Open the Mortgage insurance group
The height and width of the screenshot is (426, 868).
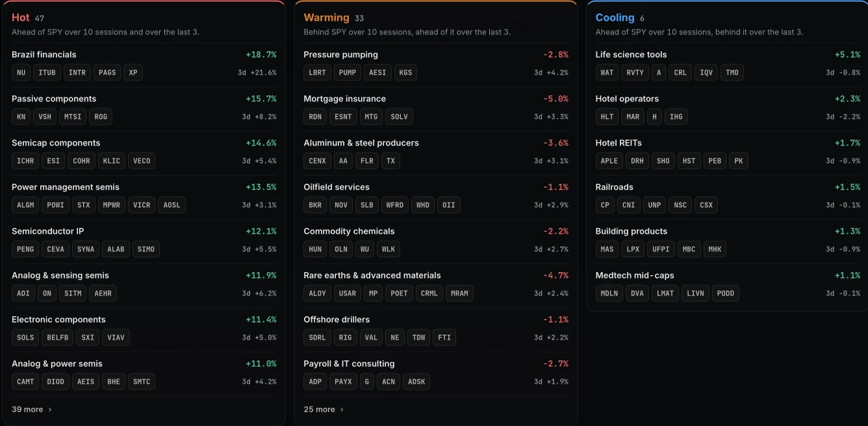[x=344, y=99]
